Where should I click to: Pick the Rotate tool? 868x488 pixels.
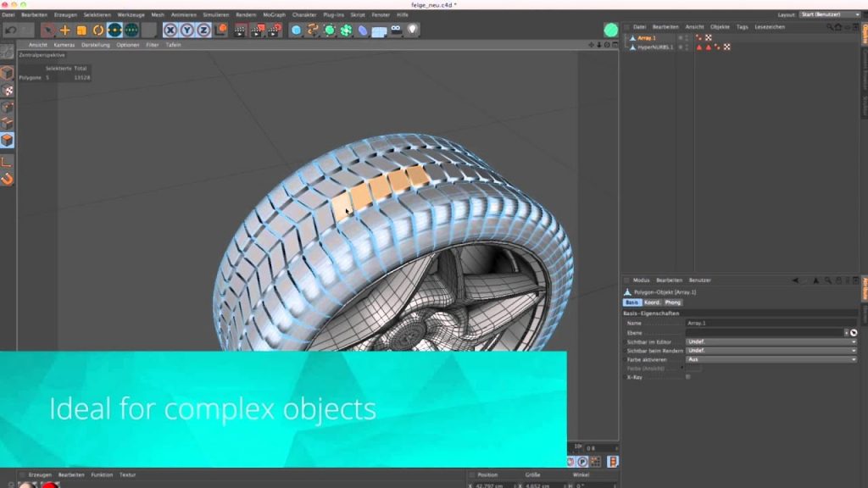coord(98,30)
